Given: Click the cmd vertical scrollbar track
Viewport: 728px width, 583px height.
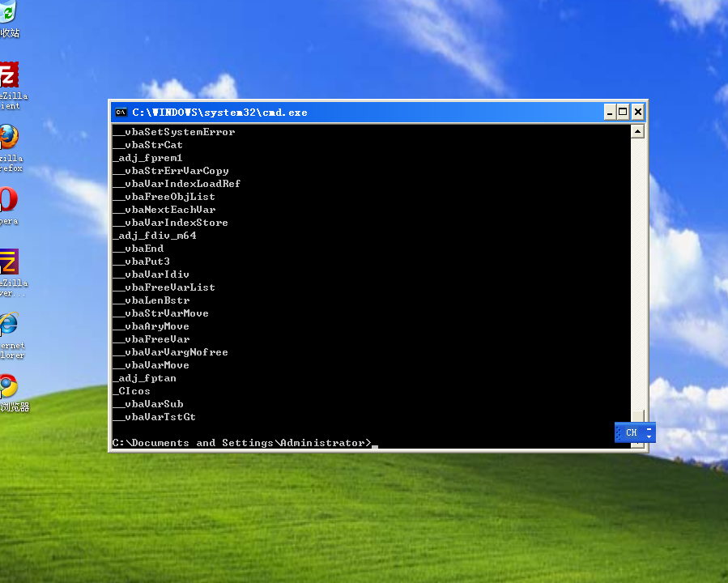Looking at the screenshot, I should 638,274.
